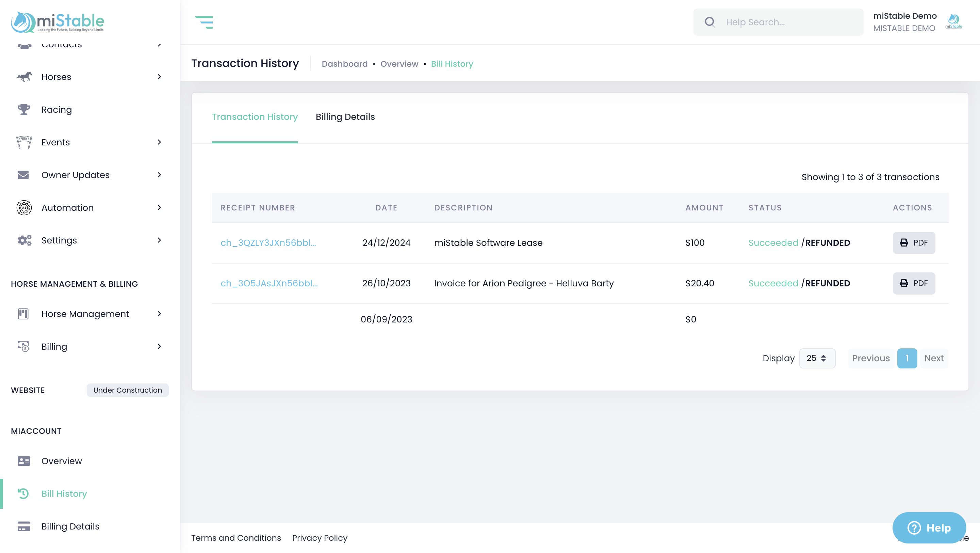Click the hamburger menu collapse icon
The width and height of the screenshot is (980, 553).
[204, 22]
